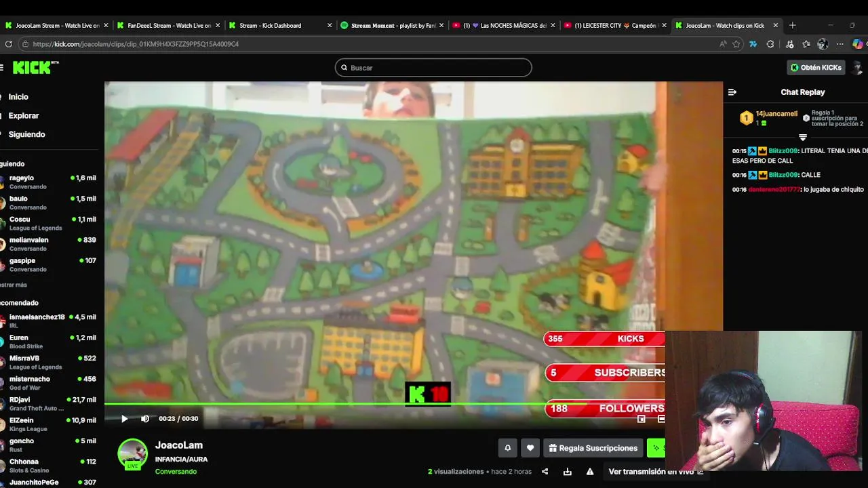This screenshot has width=868, height=488.
Task: Go to Inicio in sidebar
Action: tap(18, 97)
